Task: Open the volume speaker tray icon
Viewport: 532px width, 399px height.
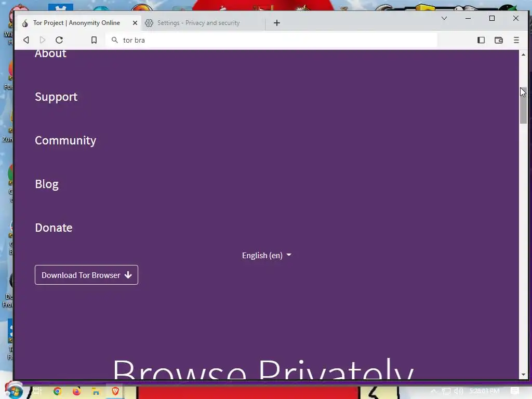Action: pos(458,391)
